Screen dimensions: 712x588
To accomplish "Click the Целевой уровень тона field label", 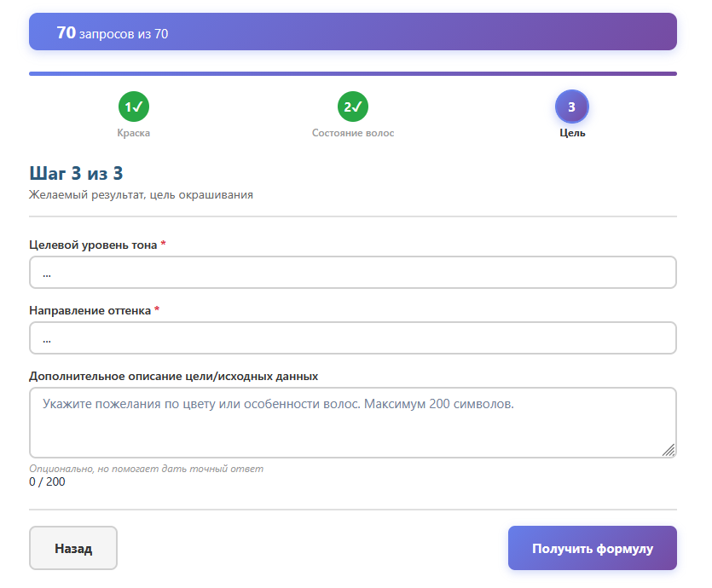I will [94, 245].
